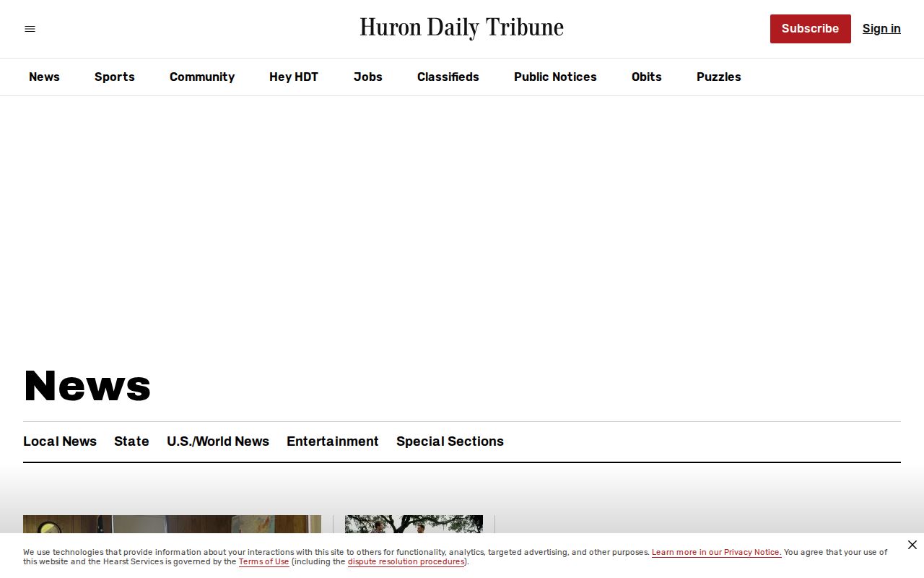Open Learn more in our Privacy Notice
This screenshot has height=578, width=924.
[x=716, y=552]
